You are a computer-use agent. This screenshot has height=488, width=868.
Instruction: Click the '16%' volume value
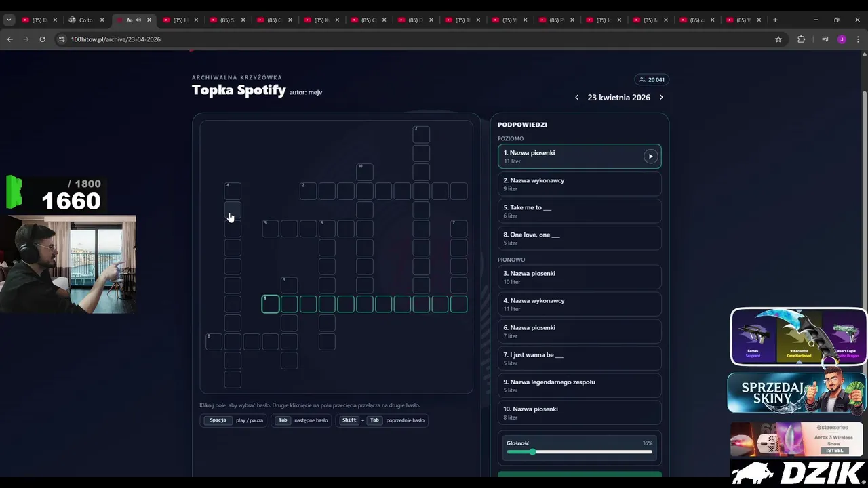(648, 443)
